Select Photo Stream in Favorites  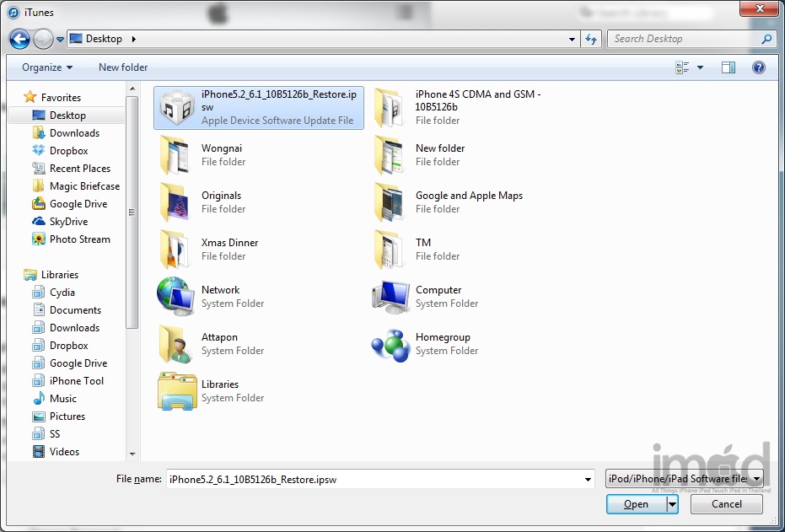point(71,239)
